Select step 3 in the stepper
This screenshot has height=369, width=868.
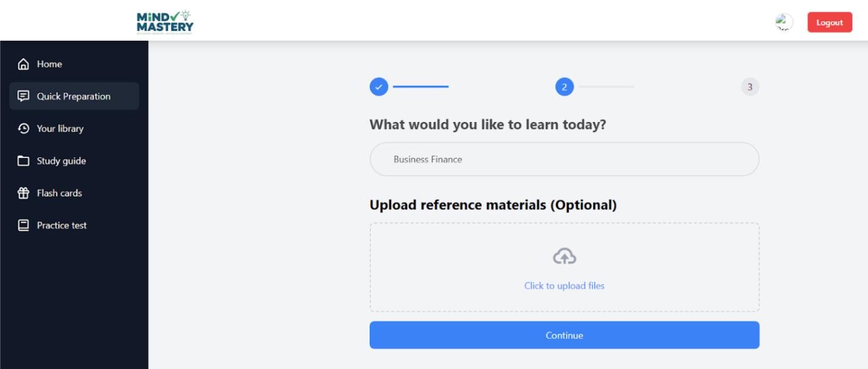coord(750,87)
